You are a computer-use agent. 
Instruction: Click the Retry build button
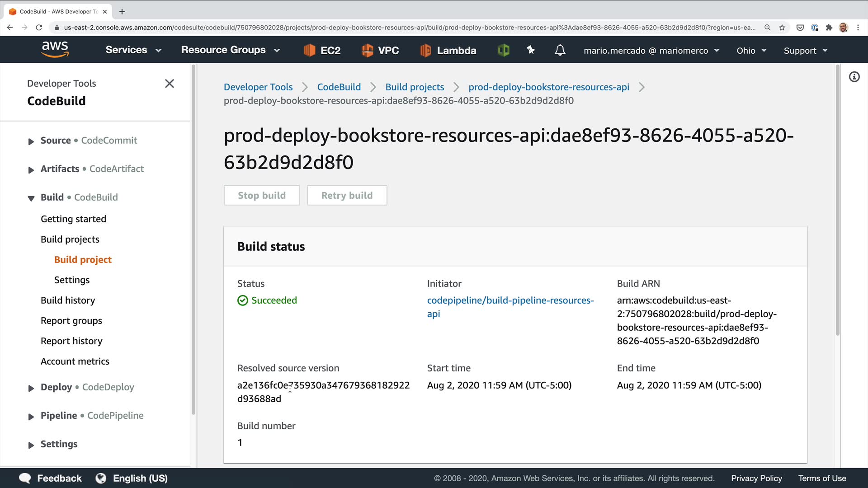click(x=347, y=195)
